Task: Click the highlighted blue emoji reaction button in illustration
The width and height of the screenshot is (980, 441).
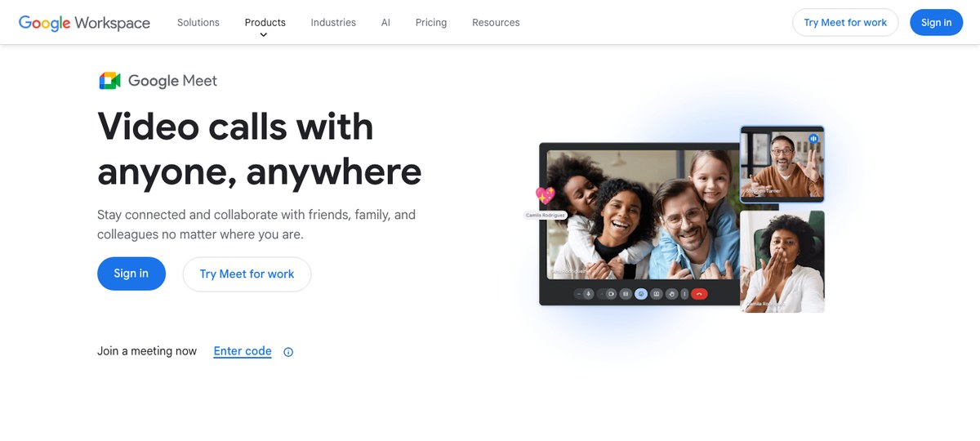Action: click(641, 294)
